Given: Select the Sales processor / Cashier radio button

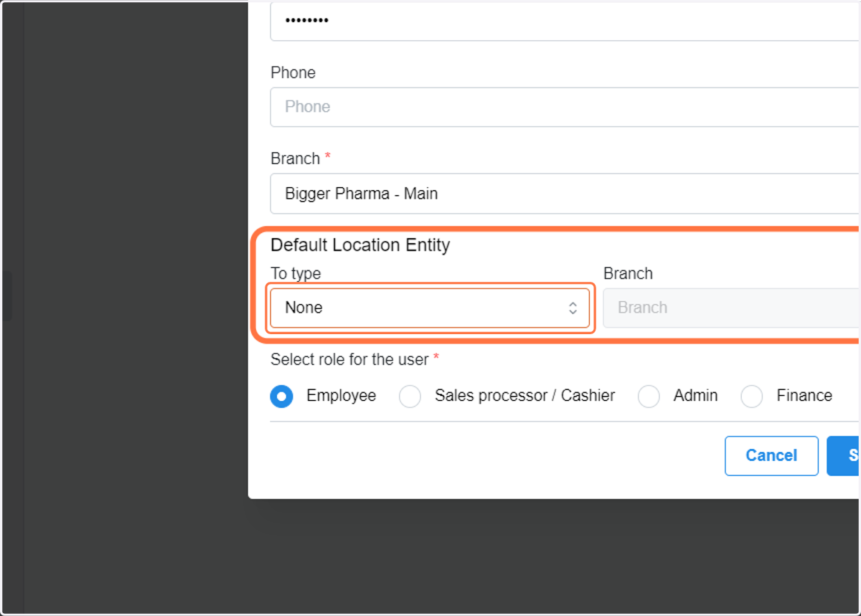Looking at the screenshot, I should point(410,396).
